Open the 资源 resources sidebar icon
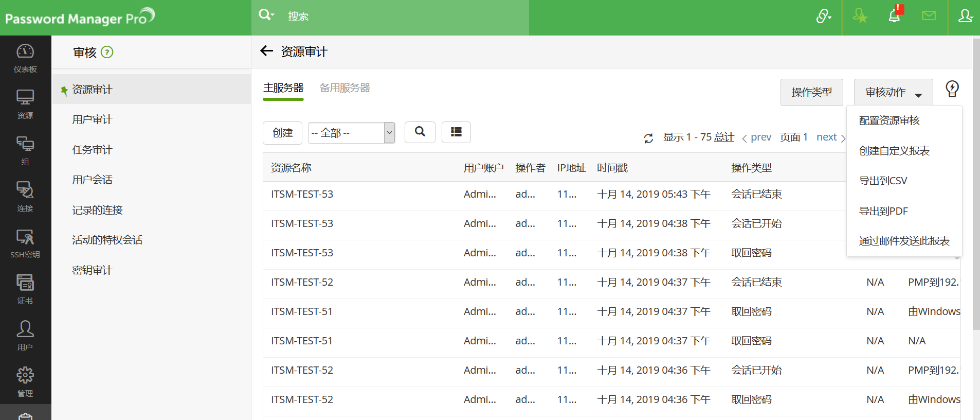 tap(25, 104)
